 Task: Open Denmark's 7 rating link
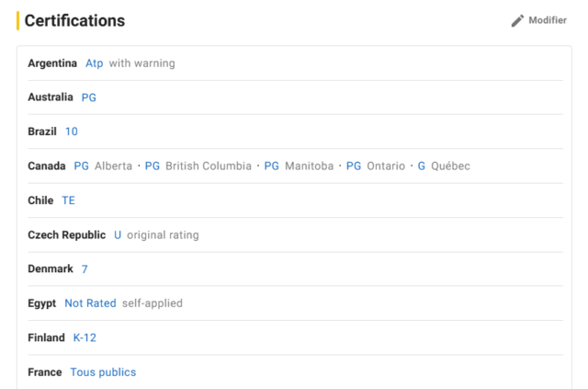[84, 269]
